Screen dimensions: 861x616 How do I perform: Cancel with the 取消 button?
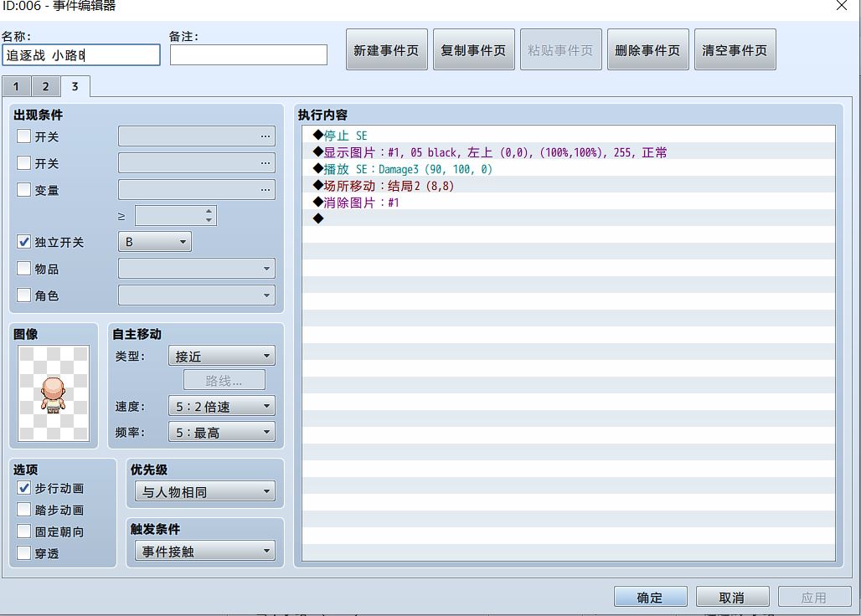733,597
